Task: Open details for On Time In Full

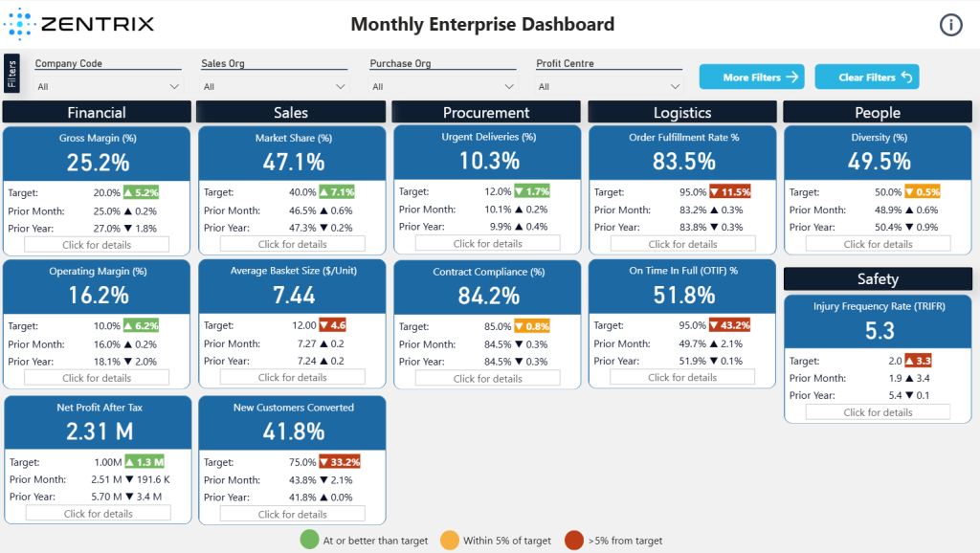Action: coord(682,377)
